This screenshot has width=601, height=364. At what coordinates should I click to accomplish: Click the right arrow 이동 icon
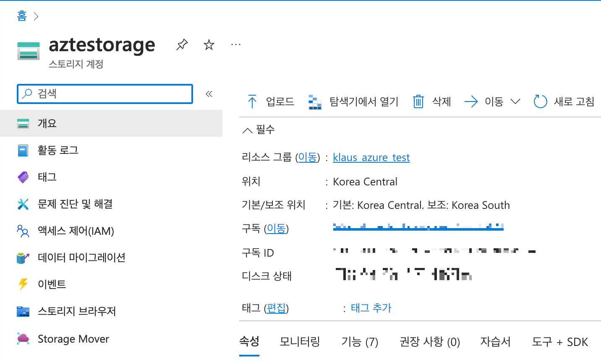coord(471,101)
